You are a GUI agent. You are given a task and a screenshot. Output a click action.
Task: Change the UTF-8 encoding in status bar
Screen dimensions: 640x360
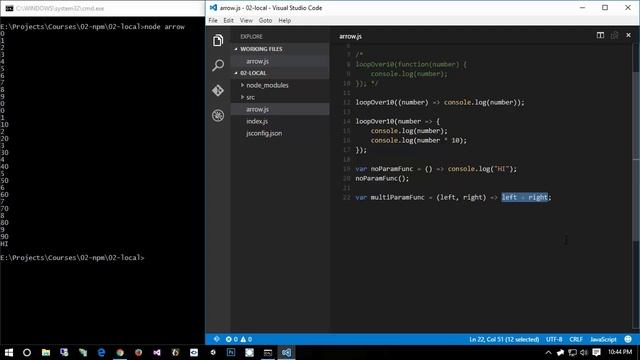click(x=554, y=339)
